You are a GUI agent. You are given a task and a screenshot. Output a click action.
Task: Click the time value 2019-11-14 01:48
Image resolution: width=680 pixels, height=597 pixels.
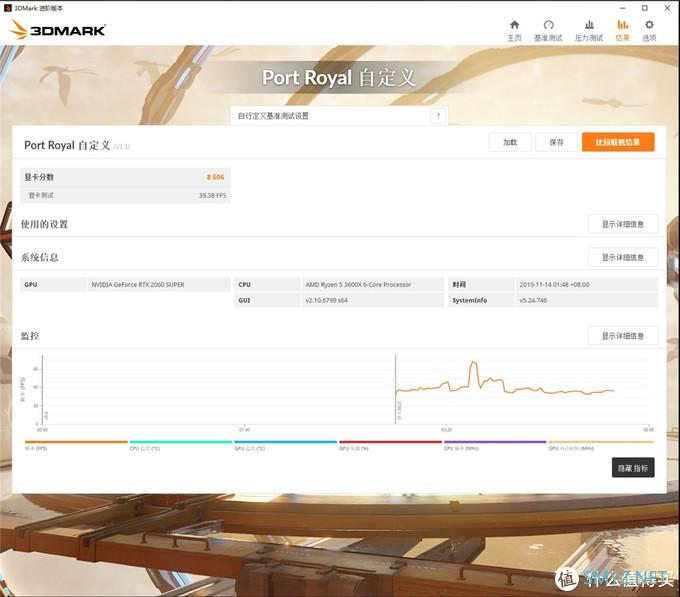click(x=554, y=284)
